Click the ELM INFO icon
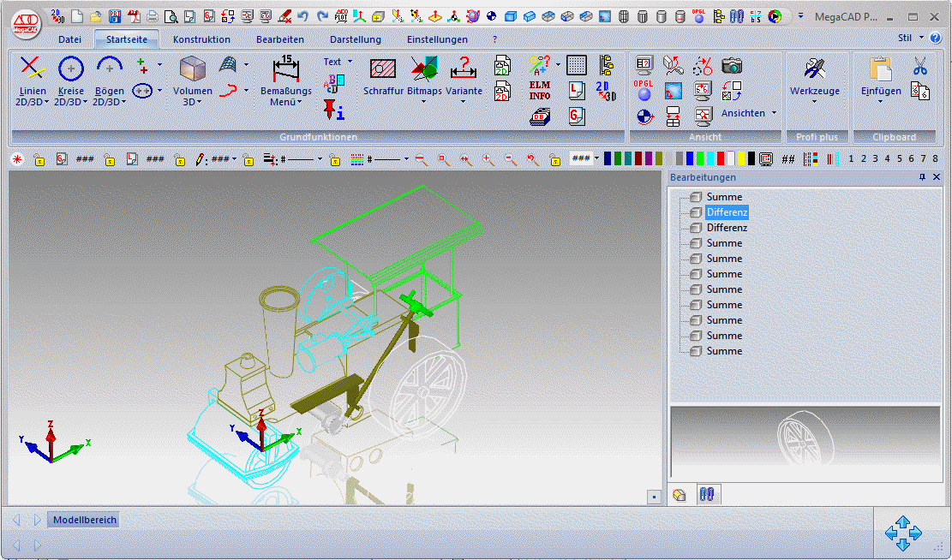This screenshot has width=952, height=560. pyautogui.click(x=539, y=90)
